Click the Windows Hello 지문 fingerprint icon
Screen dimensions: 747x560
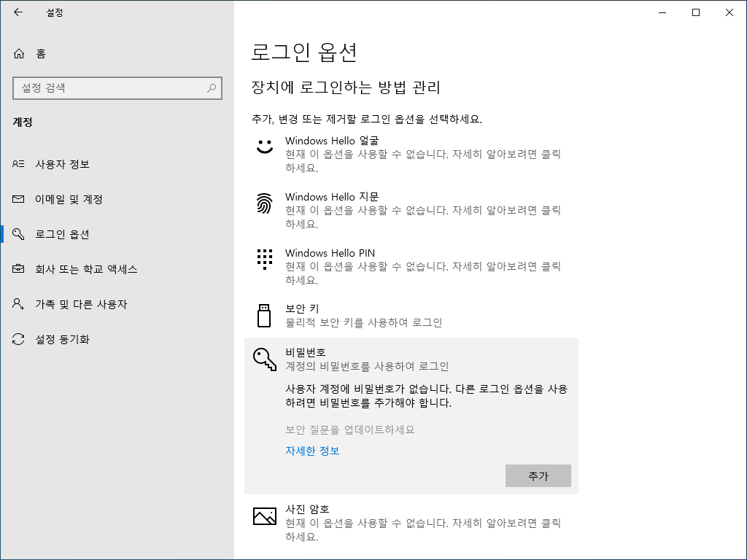coord(264,203)
